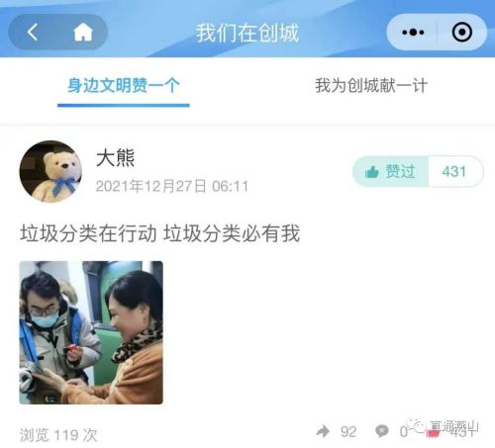Open the home page via house icon

[83, 33]
